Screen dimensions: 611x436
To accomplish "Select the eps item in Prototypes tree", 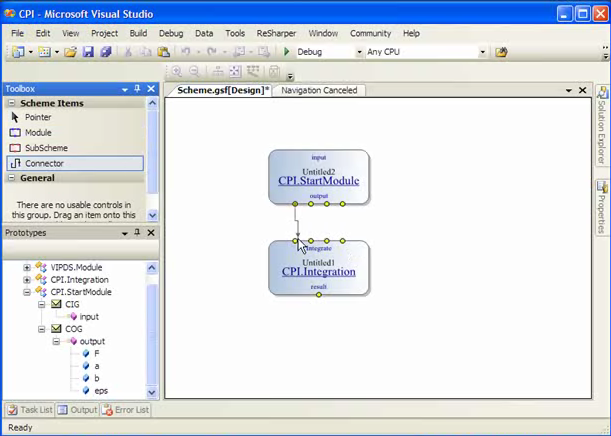I will [x=102, y=391].
